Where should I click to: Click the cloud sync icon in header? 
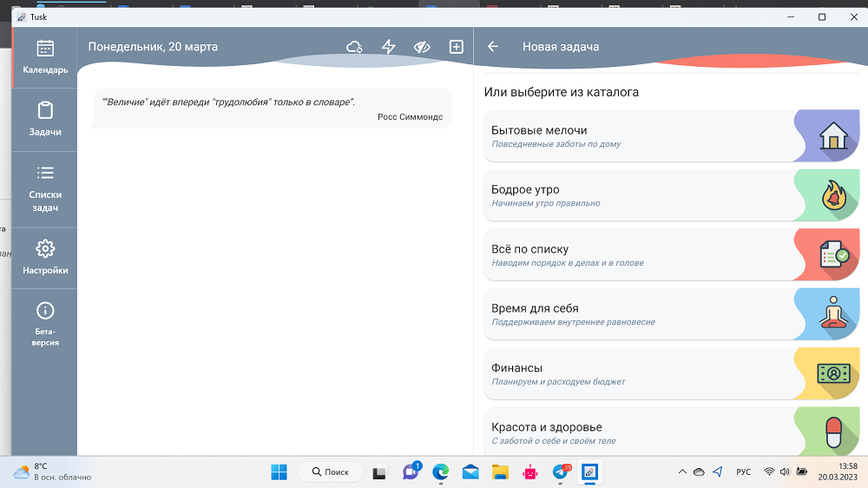(354, 47)
